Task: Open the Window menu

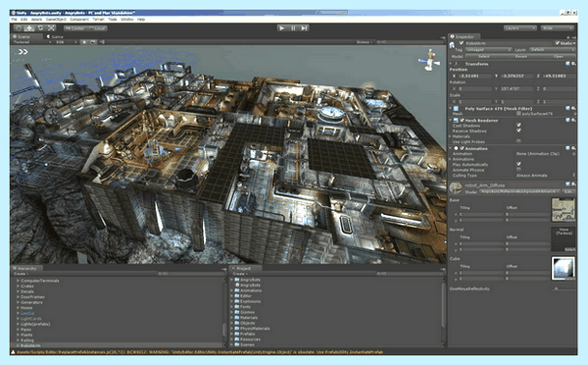Action: click(x=127, y=20)
